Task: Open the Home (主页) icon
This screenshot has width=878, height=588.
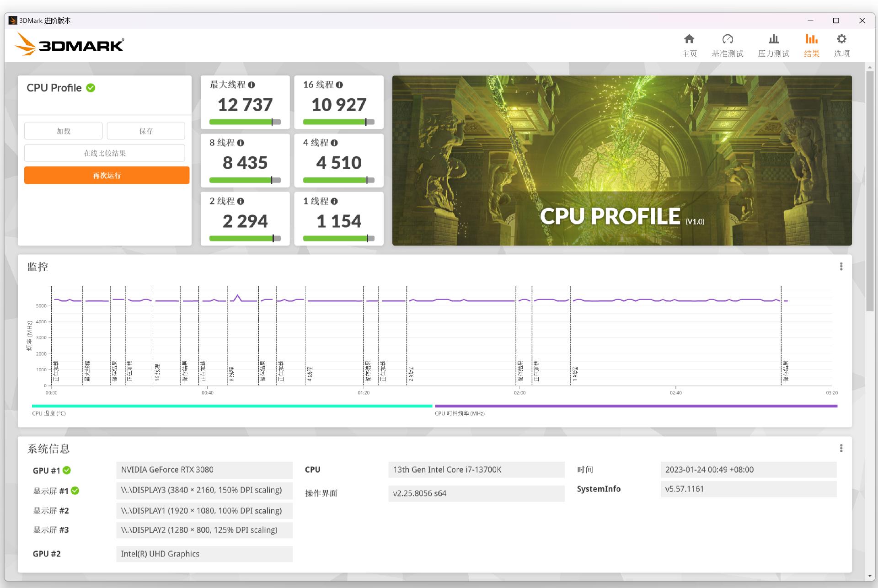Action: point(689,39)
